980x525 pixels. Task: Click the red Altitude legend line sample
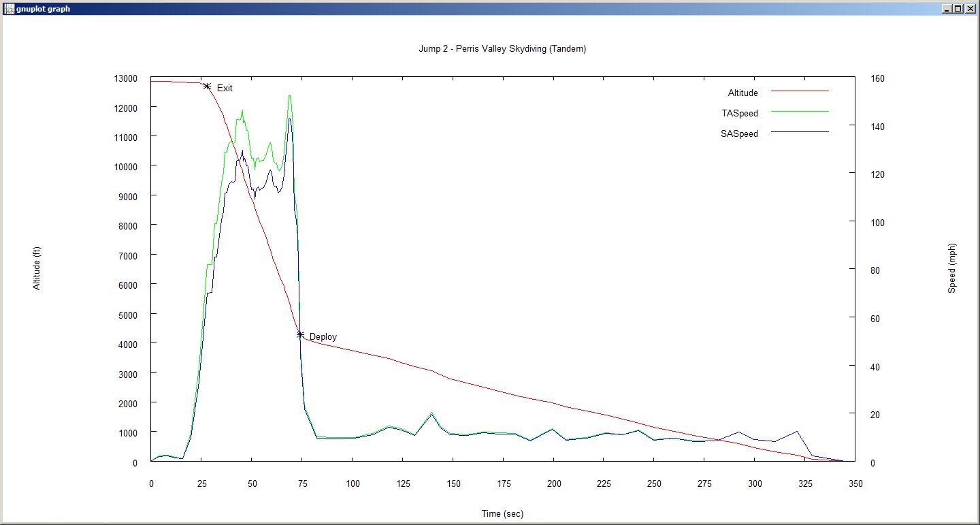(800, 91)
